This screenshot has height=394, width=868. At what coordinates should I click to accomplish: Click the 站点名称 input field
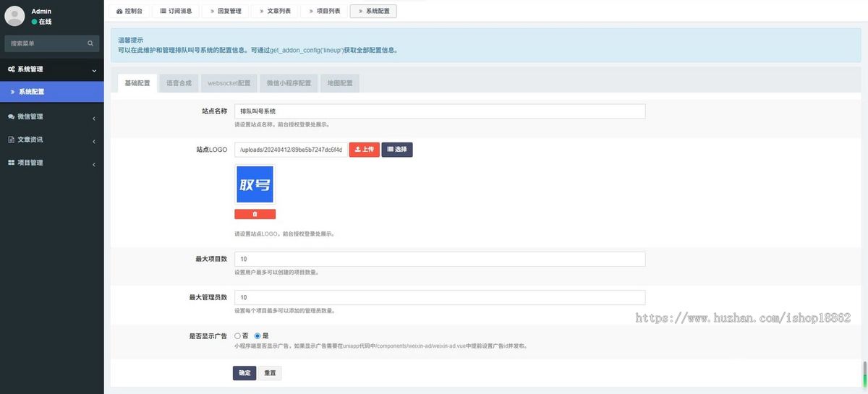click(439, 111)
